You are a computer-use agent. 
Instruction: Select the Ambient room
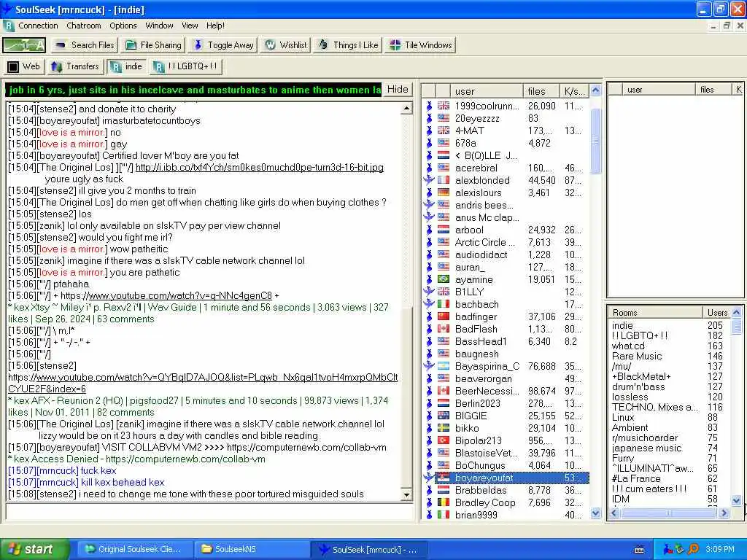tap(669, 427)
